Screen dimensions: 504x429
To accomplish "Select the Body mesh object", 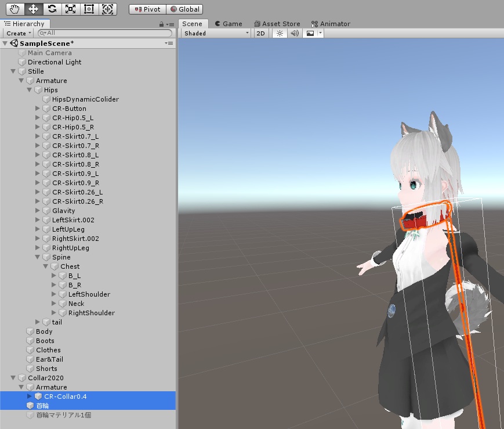I will [x=43, y=331].
